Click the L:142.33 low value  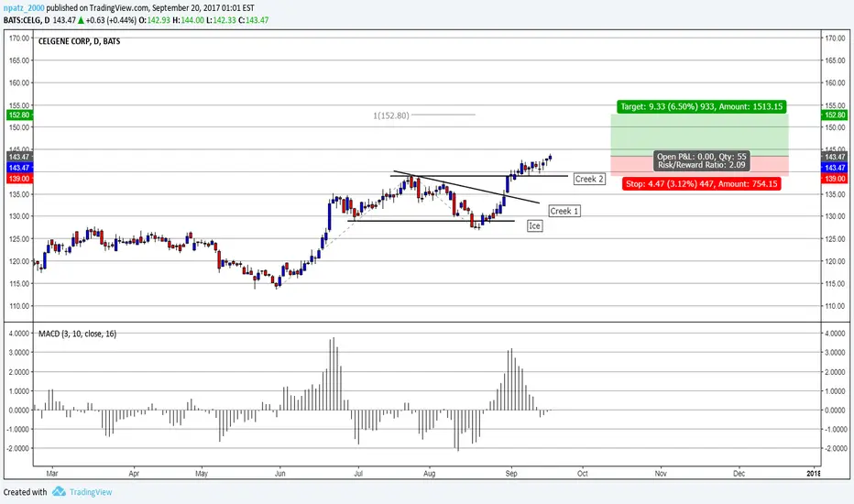click(221, 20)
